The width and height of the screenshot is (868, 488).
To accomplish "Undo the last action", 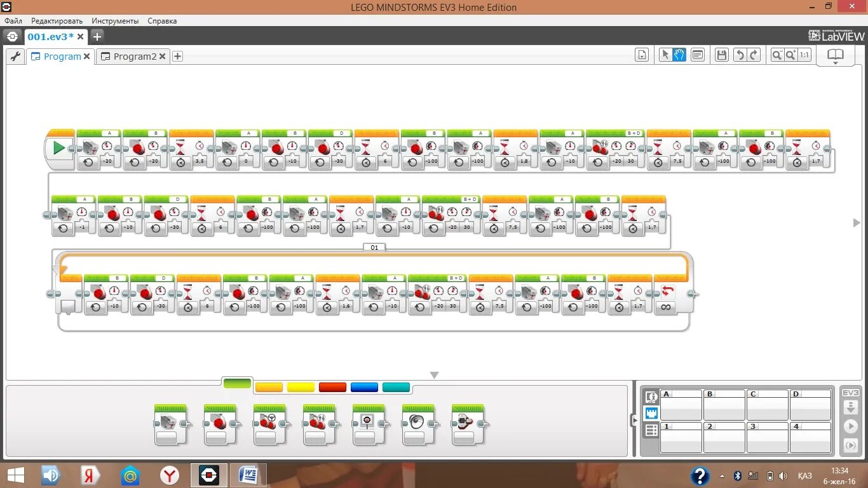I will pos(739,55).
